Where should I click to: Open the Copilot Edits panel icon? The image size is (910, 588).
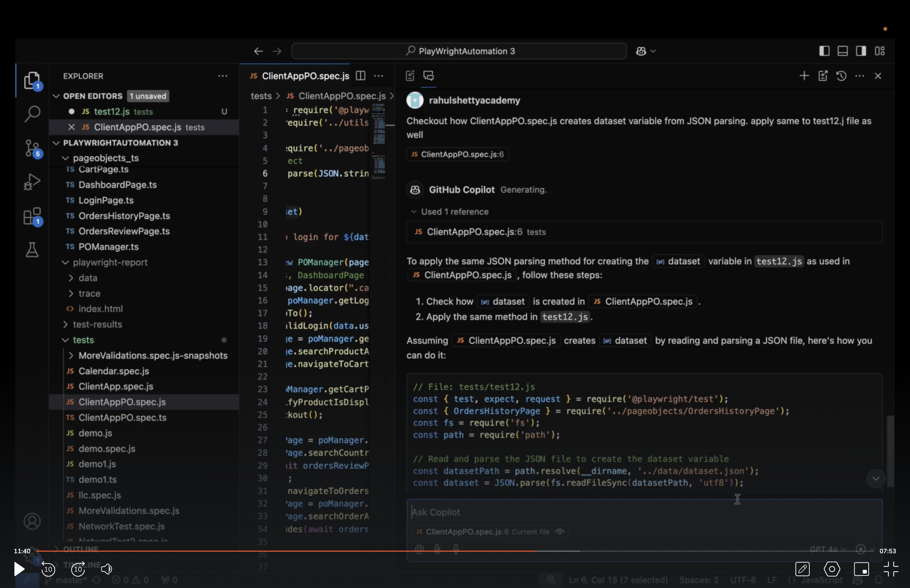(x=410, y=76)
